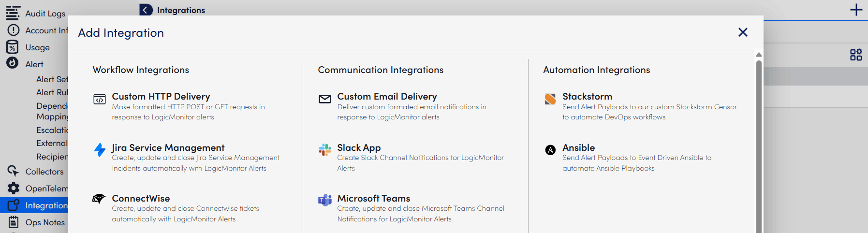Click the OpenTelemetry gear icon
868x233 pixels.
point(14,188)
